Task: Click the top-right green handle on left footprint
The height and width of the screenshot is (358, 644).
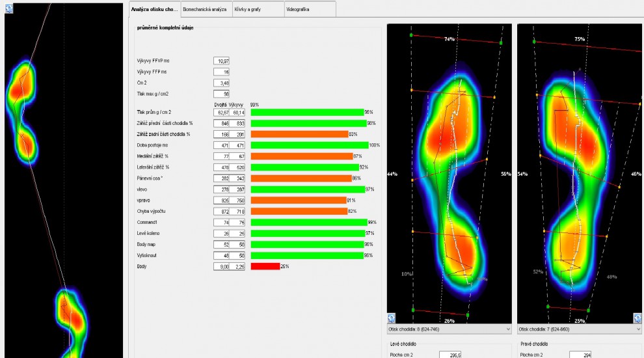Action: click(501, 42)
